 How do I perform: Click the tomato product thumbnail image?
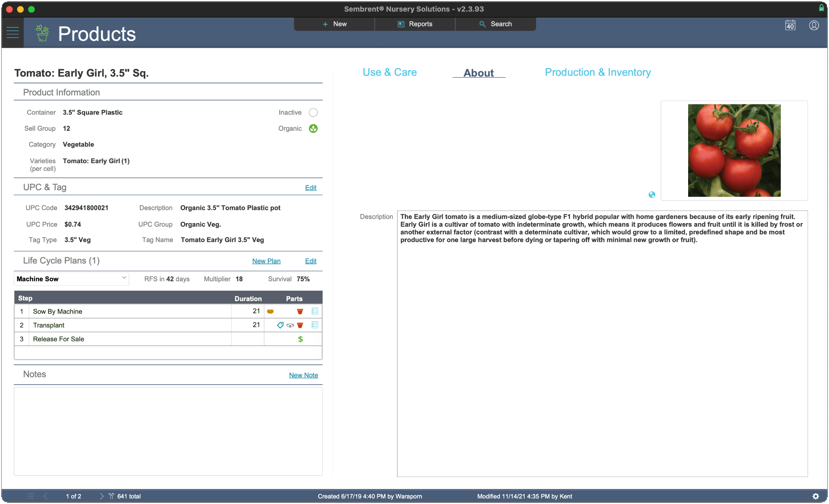click(x=734, y=151)
